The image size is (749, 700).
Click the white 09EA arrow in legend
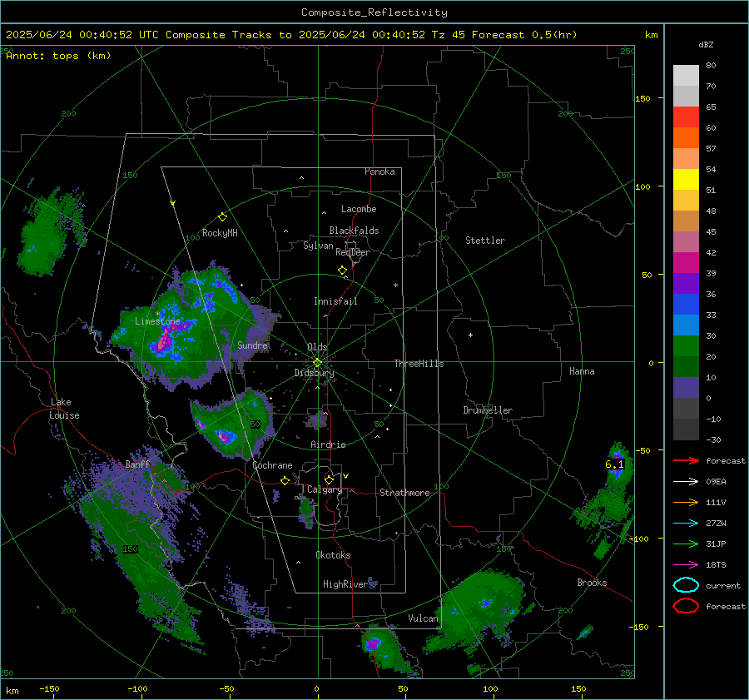pyautogui.click(x=686, y=482)
